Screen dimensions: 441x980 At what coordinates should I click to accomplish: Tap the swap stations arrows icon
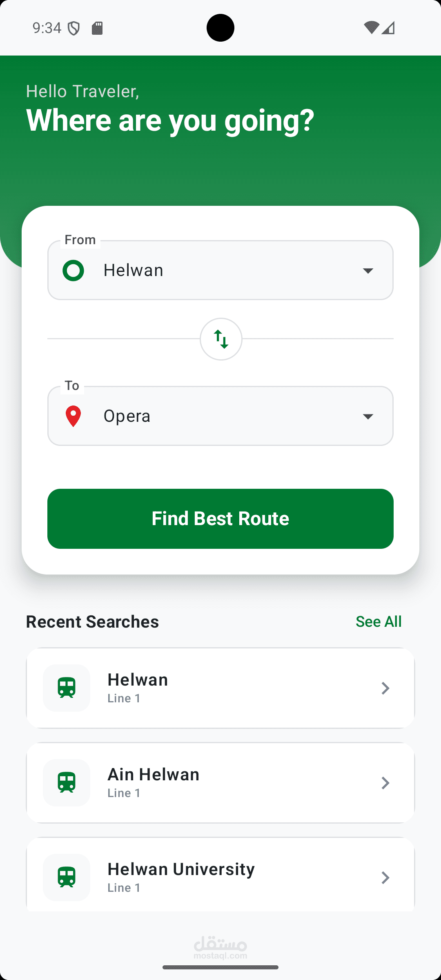pos(221,339)
